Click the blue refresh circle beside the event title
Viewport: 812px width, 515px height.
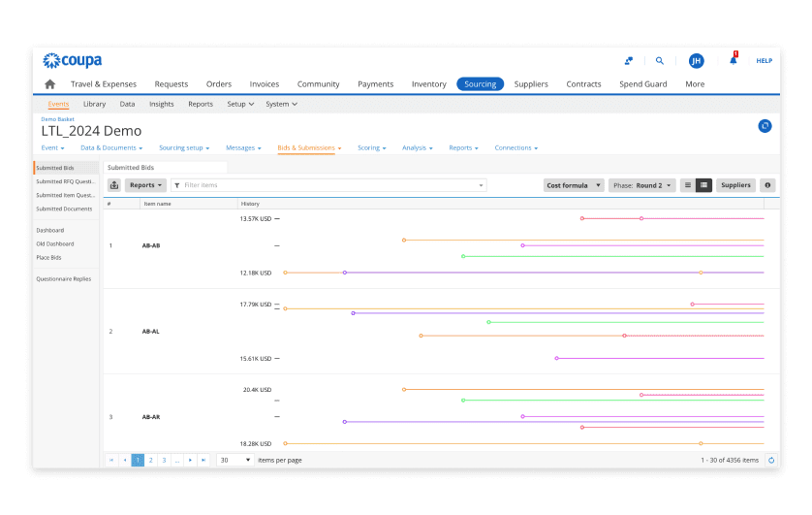pyautogui.click(x=765, y=126)
